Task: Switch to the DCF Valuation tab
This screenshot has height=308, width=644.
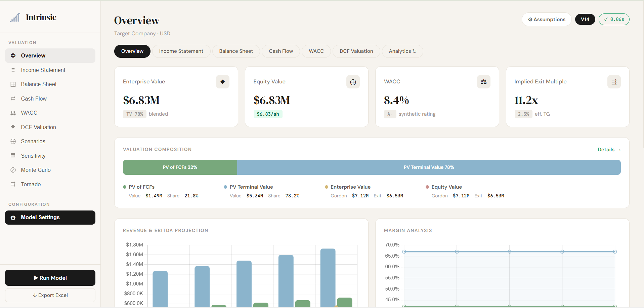Action: click(356, 51)
